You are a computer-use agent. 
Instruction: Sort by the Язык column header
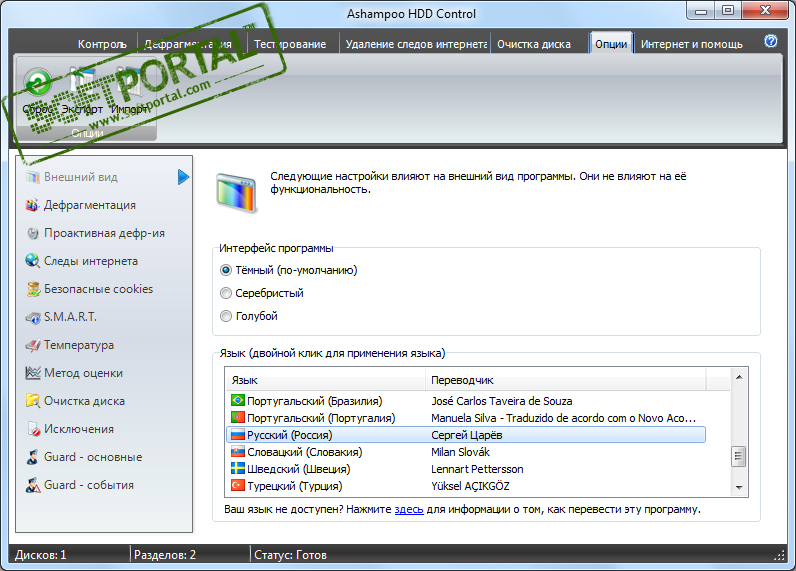tap(325, 380)
